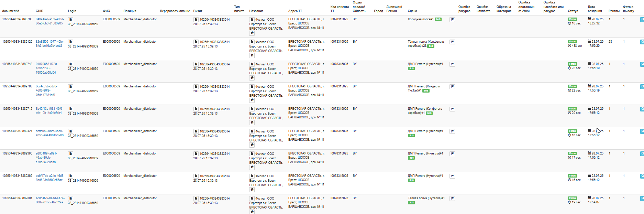The image size is (644, 214).
Task: Click flag icon for Тёплая полка (Нутелла)#1
Action: (x=452, y=199)
